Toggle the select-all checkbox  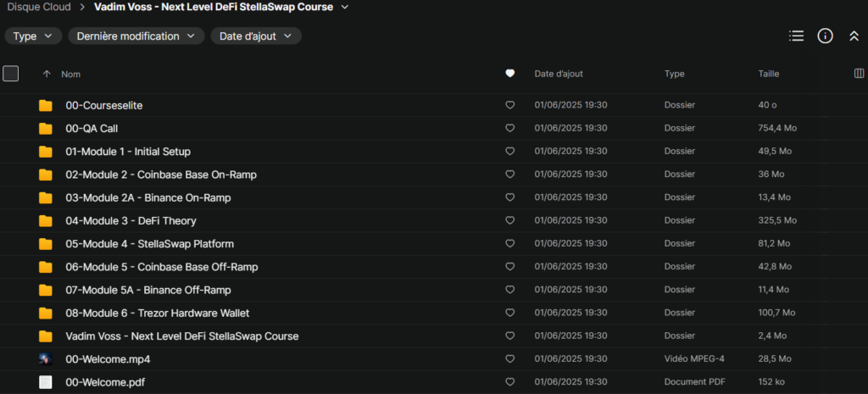point(11,74)
